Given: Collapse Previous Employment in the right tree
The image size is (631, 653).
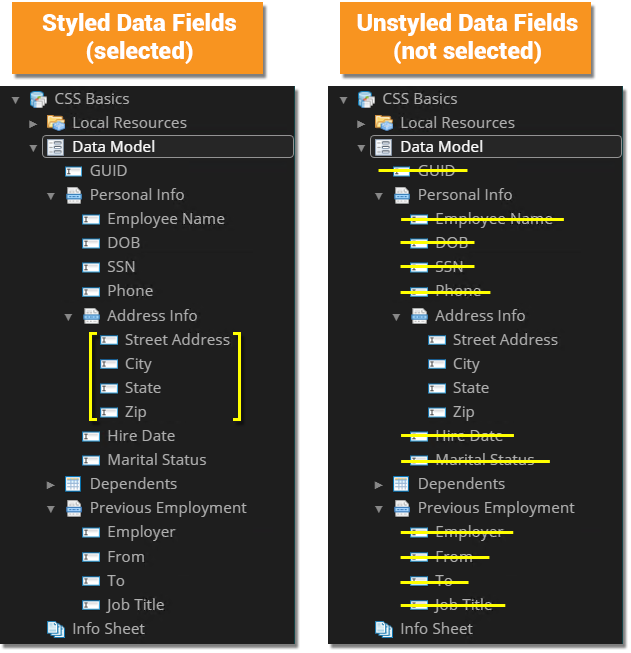Looking at the screenshot, I should (x=379, y=509).
